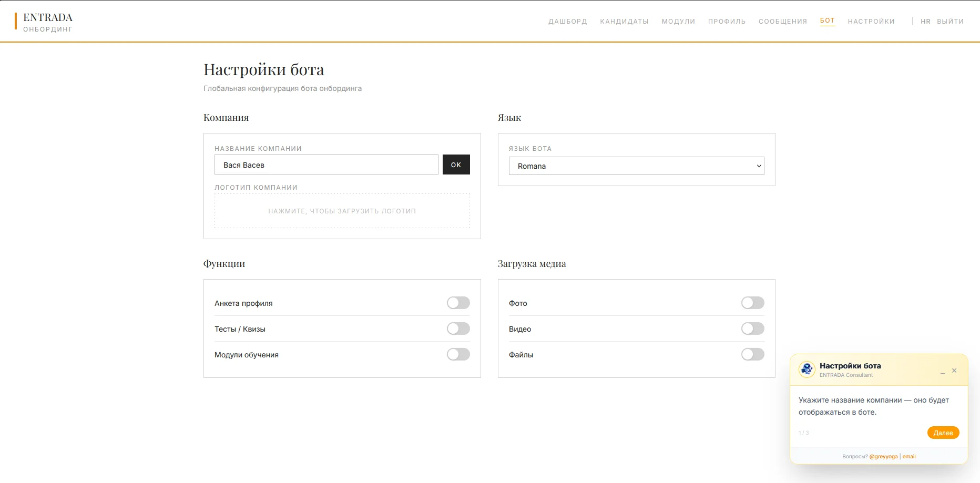Switch on Файлы upload toggle
980x483 pixels.
(753, 354)
